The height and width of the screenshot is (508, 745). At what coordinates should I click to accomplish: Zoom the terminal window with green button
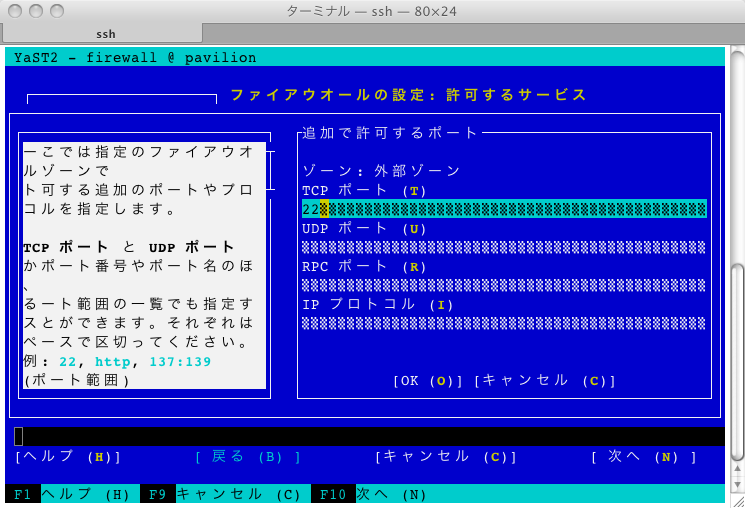tap(57, 12)
